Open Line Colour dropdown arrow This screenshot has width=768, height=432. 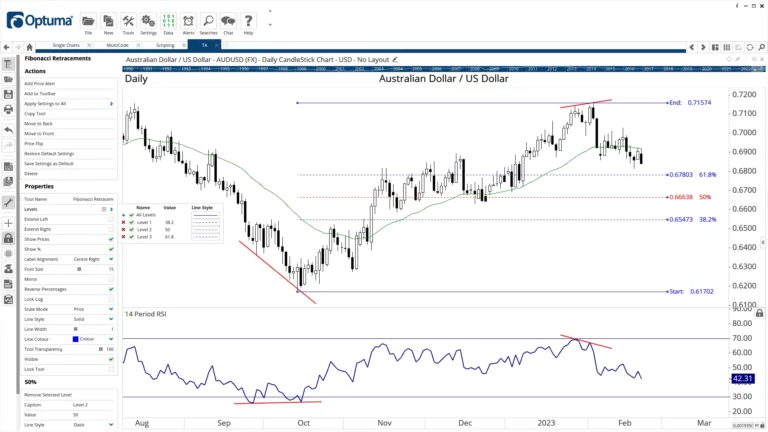click(111, 339)
